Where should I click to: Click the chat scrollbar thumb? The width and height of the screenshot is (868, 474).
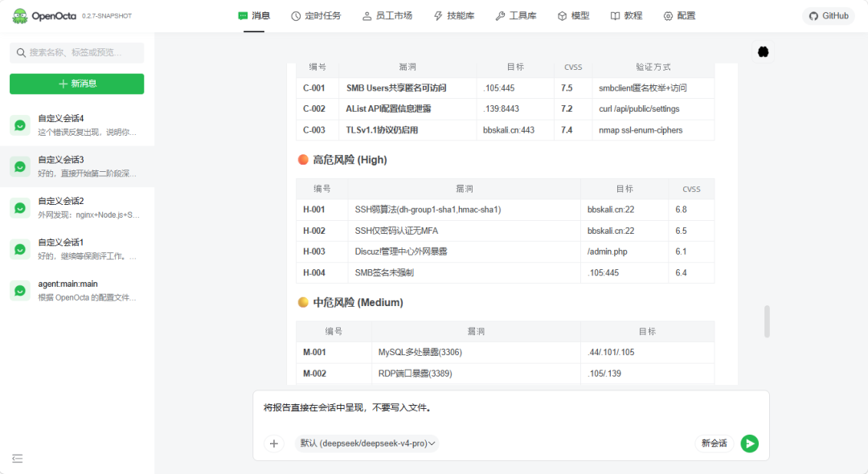tap(767, 321)
